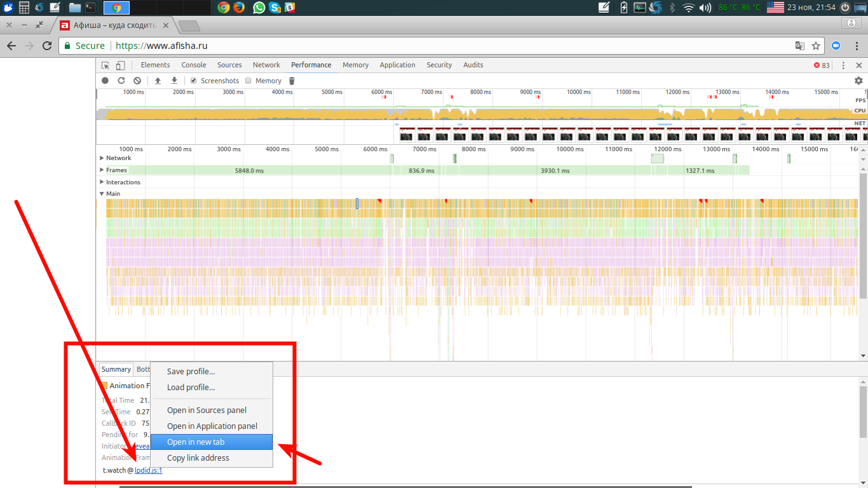
Task: Click the load profile up-arrow icon
Action: (x=158, y=81)
